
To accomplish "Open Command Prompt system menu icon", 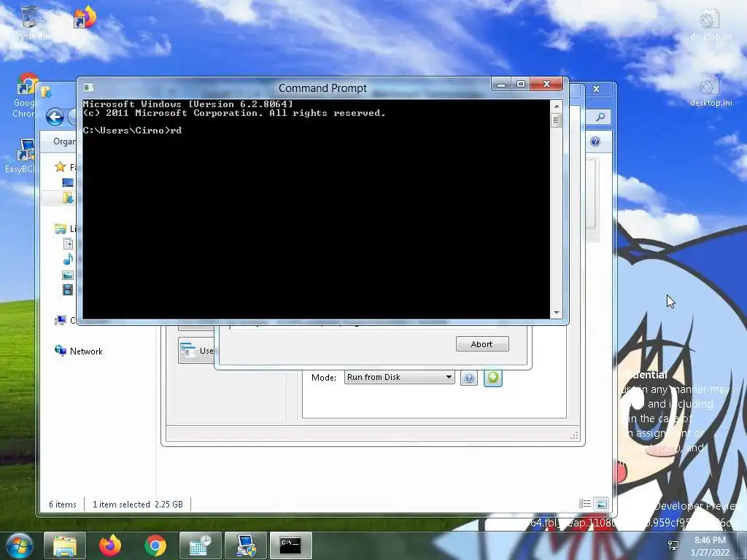I will click(88, 87).
